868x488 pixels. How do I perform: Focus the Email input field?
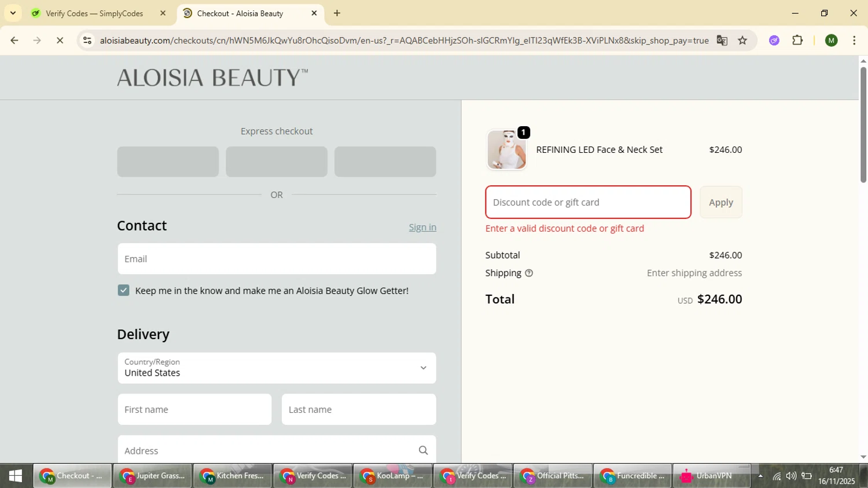(277, 259)
